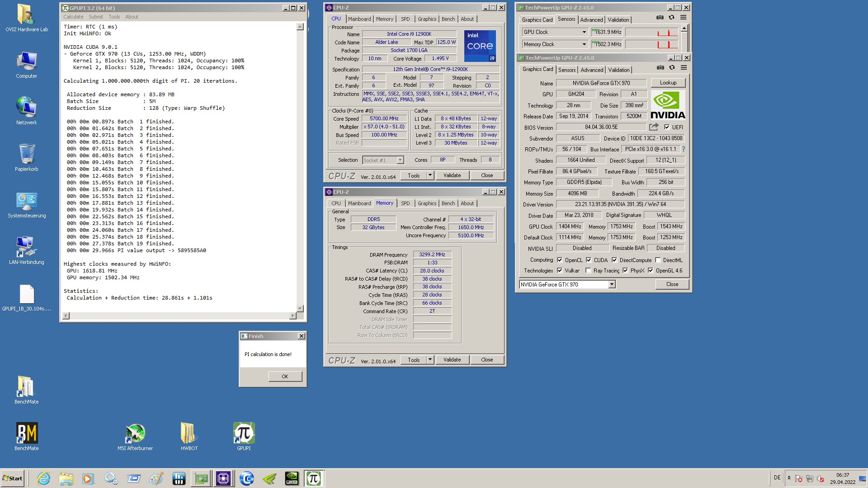The height and width of the screenshot is (488, 868).
Task: Toggle the DirectCompute checkbox
Action: click(614, 260)
